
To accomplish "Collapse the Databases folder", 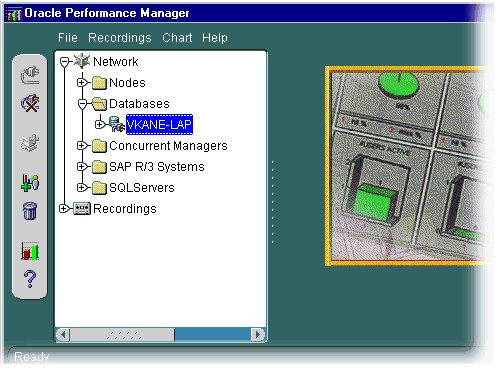I will pyautogui.click(x=82, y=104).
